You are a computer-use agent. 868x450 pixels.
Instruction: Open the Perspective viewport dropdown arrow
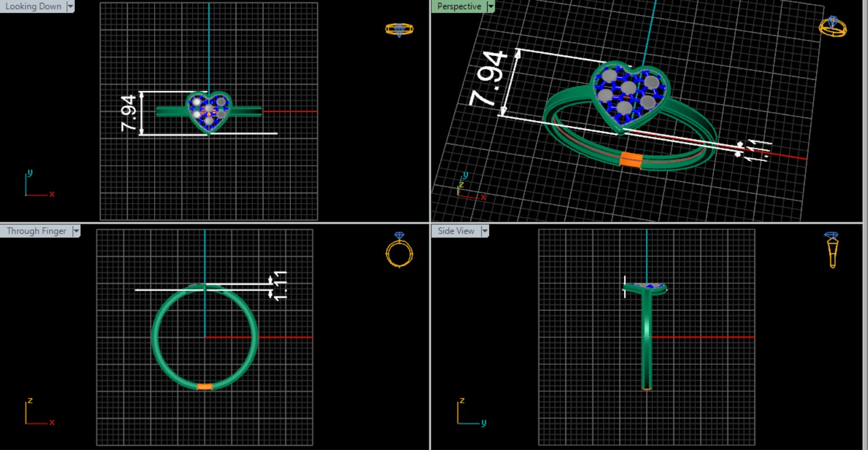click(x=490, y=6)
